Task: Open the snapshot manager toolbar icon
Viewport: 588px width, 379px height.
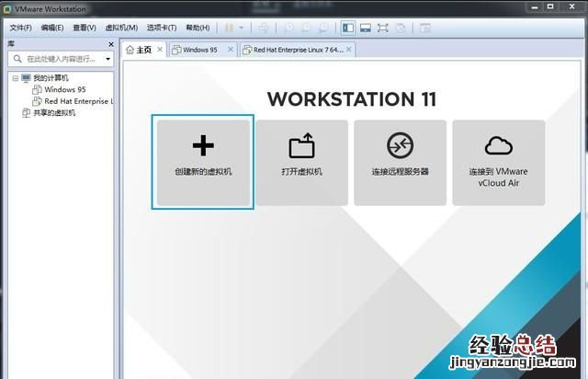Action: [323, 28]
